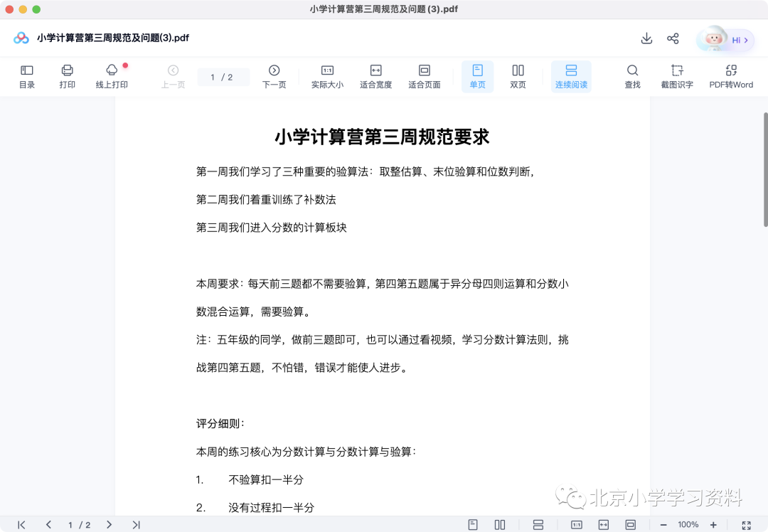Click the line 第二周我们着重训练了补数法

tap(266, 199)
